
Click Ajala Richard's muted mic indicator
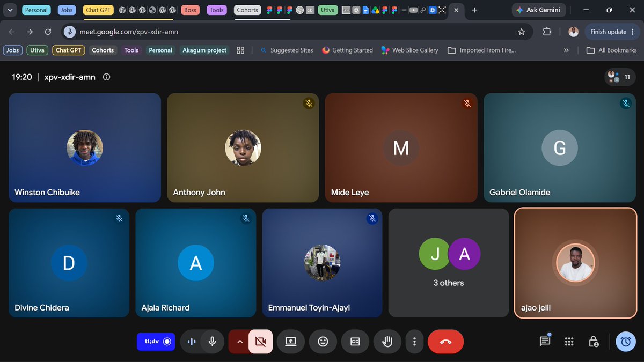click(x=246, y=218)
